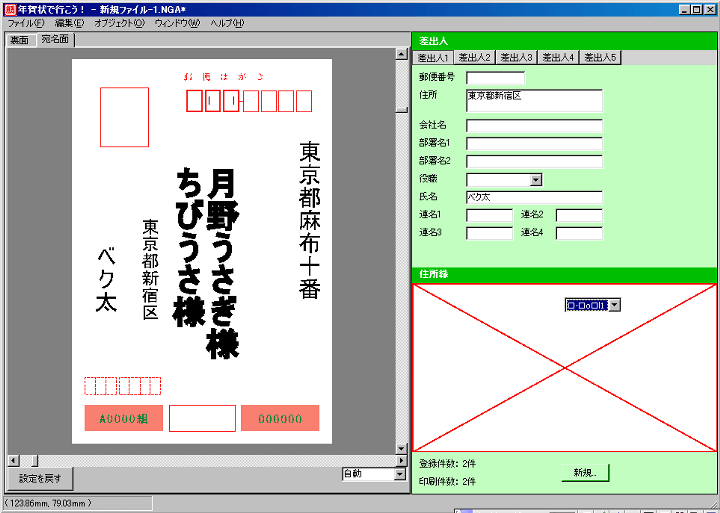Select the address 東京都麻布十番 on postcard
The height and width of the screenshot is (513, 720).
tap(309, 220)
